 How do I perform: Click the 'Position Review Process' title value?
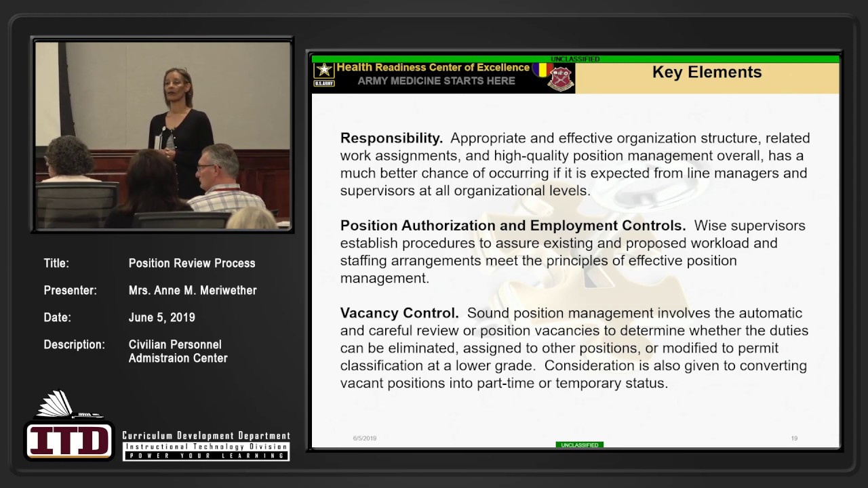coord(192,263)
